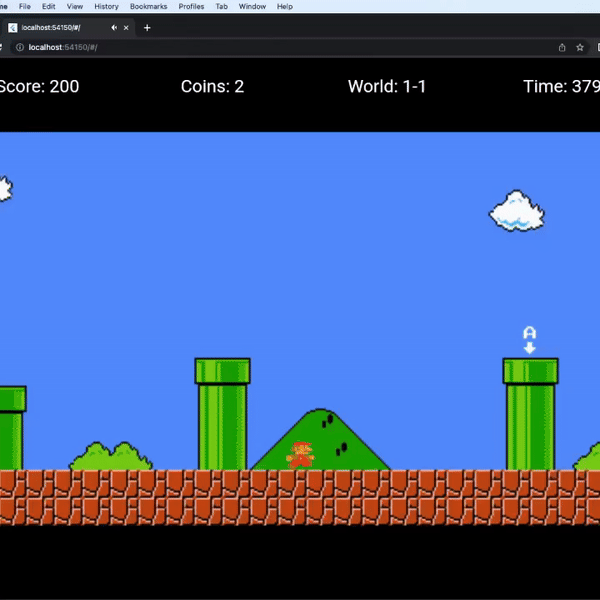Viewport: 600px width, 600px height.
Task: Close the localhost tab
Action: [x=126, y=28]
